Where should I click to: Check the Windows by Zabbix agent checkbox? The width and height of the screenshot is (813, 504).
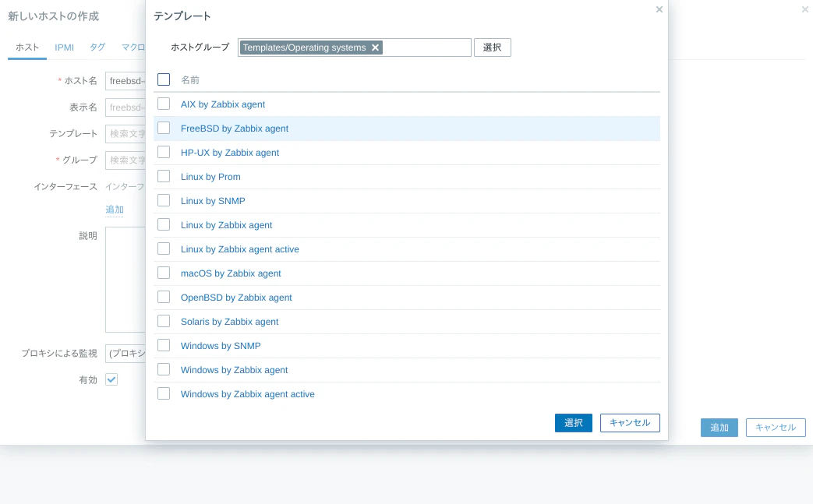click(x=164, y=369)
